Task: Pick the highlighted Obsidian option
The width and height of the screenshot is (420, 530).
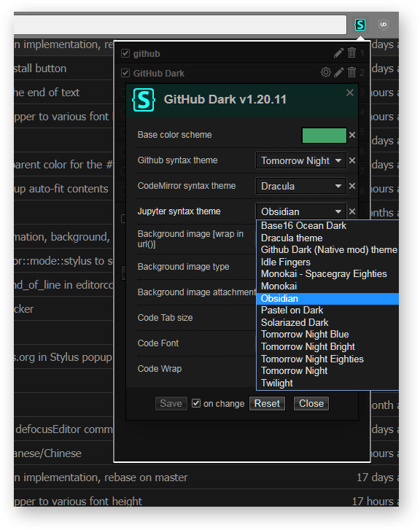Action: point(328,298)
